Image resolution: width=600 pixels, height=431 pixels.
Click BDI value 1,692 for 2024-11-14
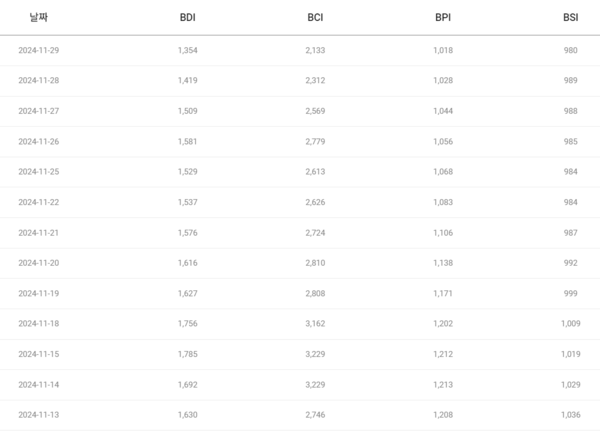click(187, 386)
